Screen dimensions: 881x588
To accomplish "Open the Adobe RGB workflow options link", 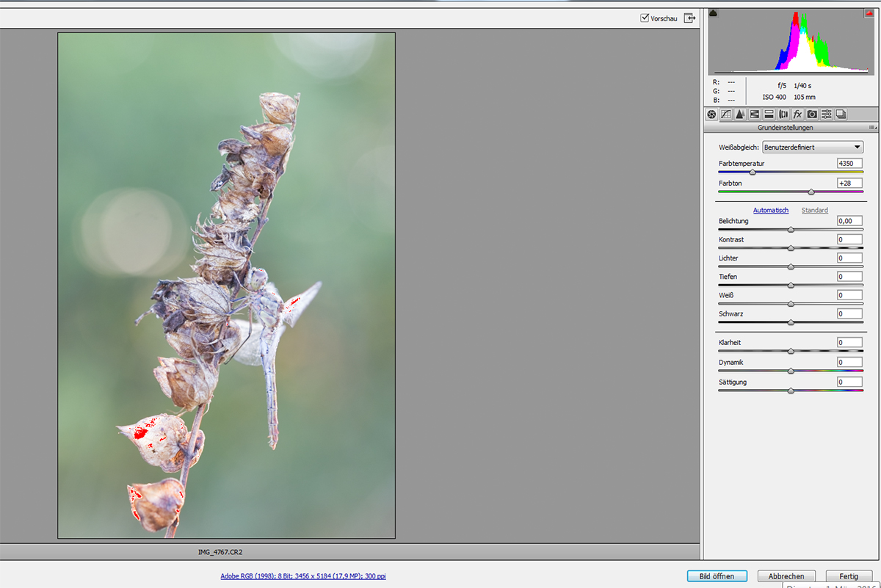I will 302,576.
